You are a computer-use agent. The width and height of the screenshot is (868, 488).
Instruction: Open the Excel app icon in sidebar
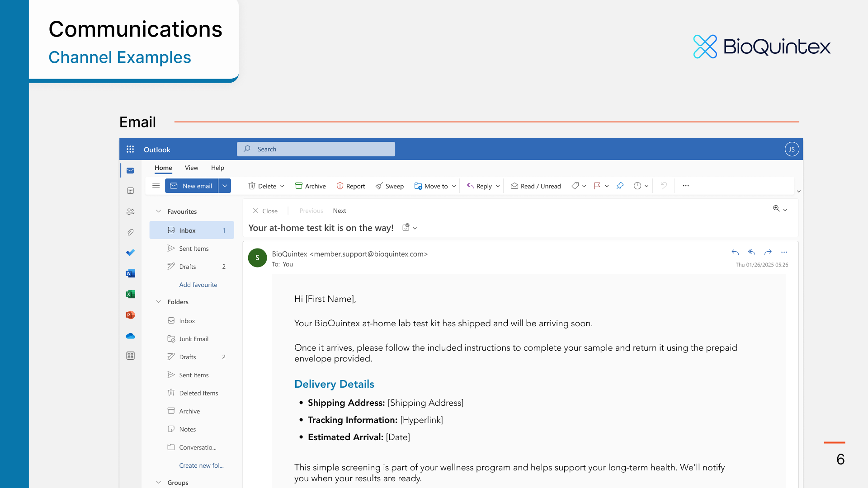click(130, 294)
